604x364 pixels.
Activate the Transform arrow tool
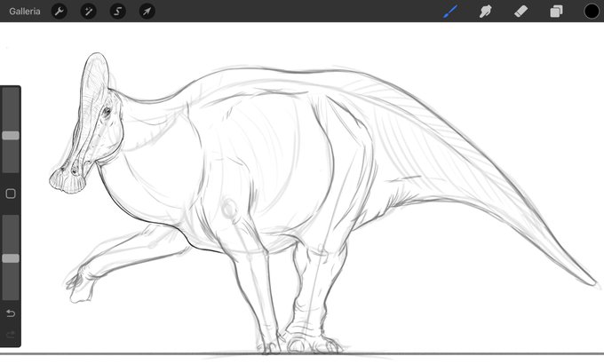[x=147, y=12]
